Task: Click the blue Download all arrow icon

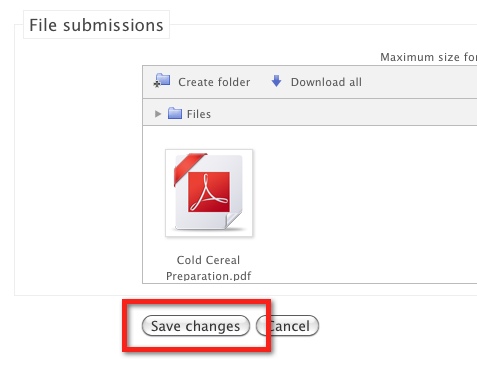Action: click(x=276, y=81)
